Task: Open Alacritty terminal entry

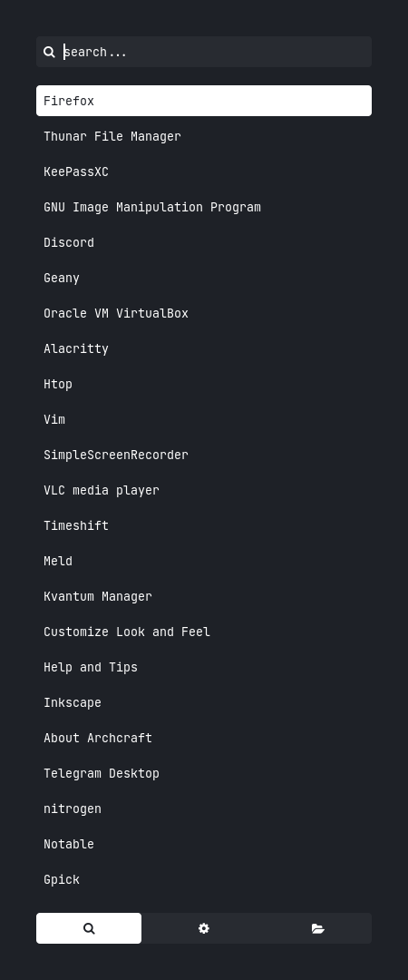Action: pyautogui.click(x=204, y=348)
